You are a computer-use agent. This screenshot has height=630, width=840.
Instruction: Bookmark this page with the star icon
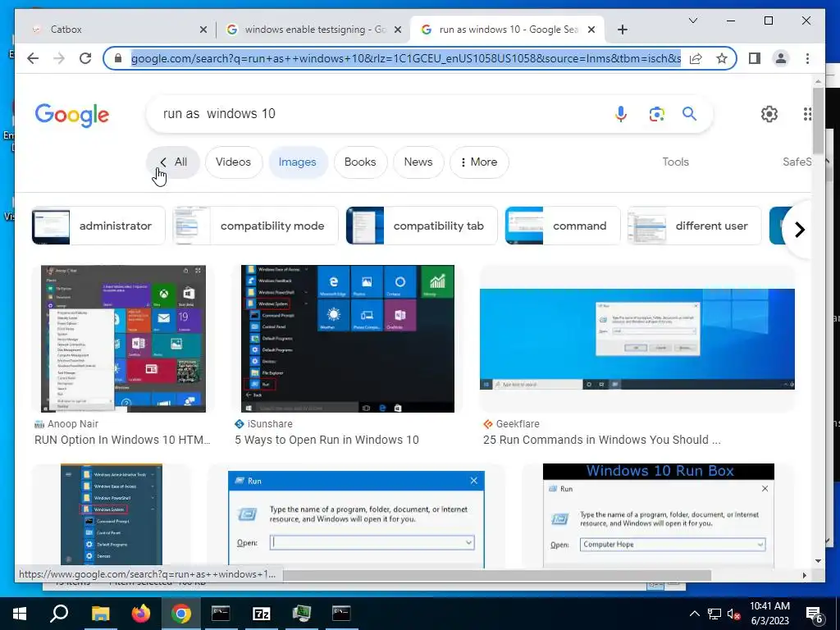722,58
